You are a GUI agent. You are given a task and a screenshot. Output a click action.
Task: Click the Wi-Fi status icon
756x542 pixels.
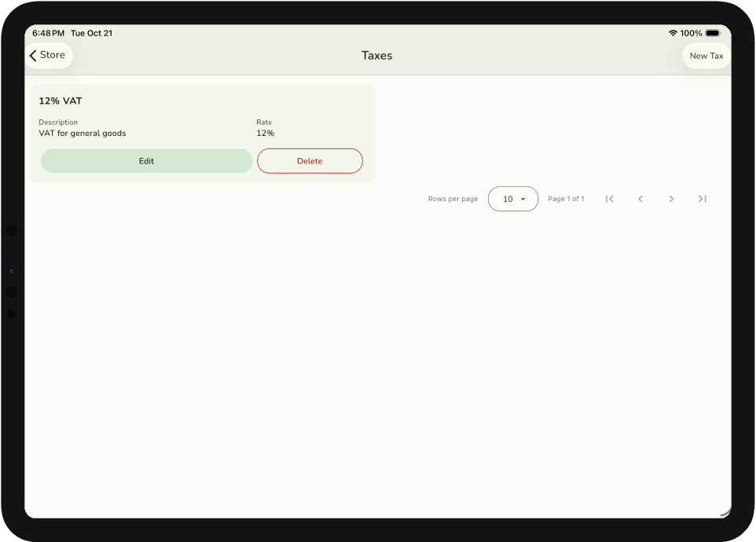[x=672, y=33]
